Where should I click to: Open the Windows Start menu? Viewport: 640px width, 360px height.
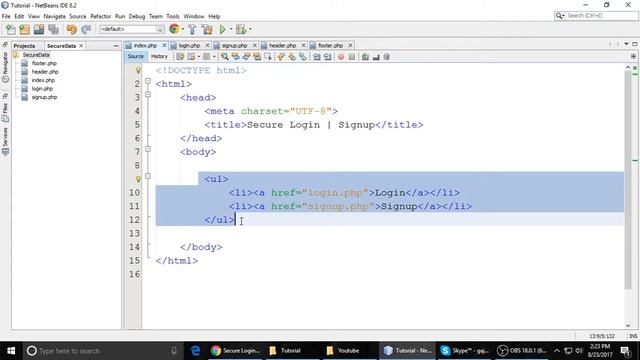coord(11,351)
